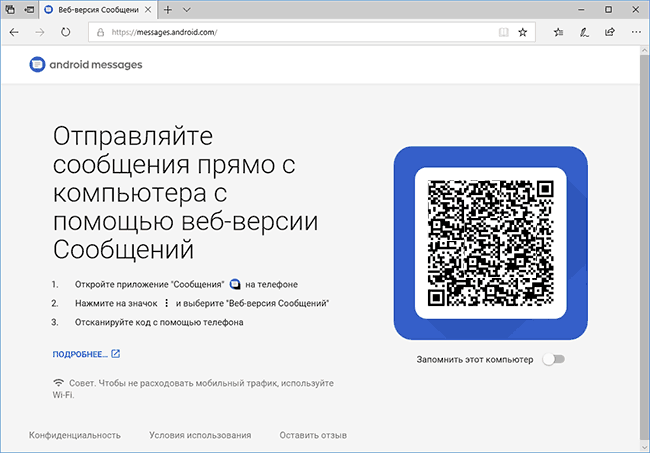The height and width of the screenshot is (453, 650).
Task: Click the Share page icon
Action: pos(610,32)
